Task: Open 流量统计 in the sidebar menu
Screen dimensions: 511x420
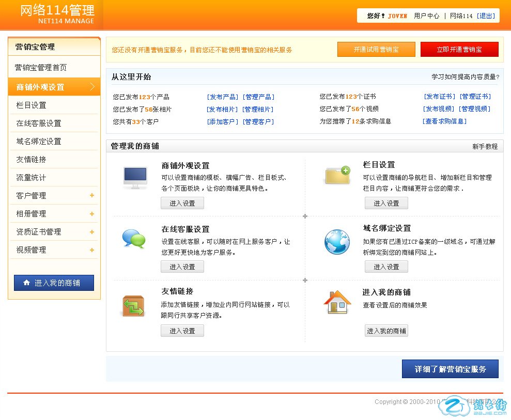Action: 31,178
